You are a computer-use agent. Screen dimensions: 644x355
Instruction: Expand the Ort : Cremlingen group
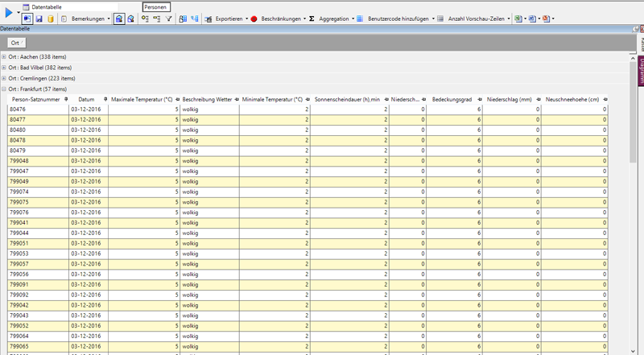tap(4, 78)
